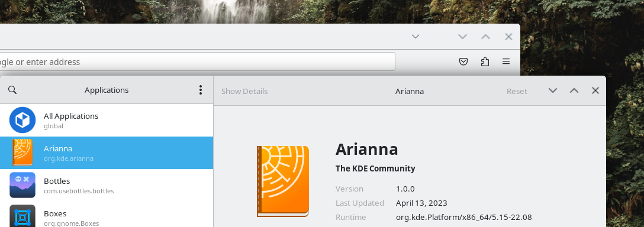Select Arianna in the applications list
644x227 pixels.
(x=107, y=153)
